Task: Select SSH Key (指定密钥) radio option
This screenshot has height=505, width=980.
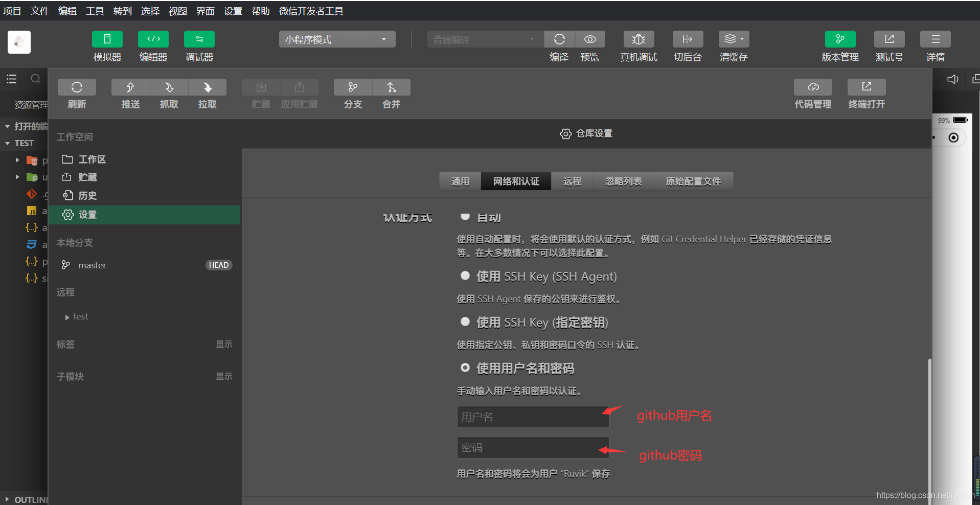Action: click(x=465, y=322)
